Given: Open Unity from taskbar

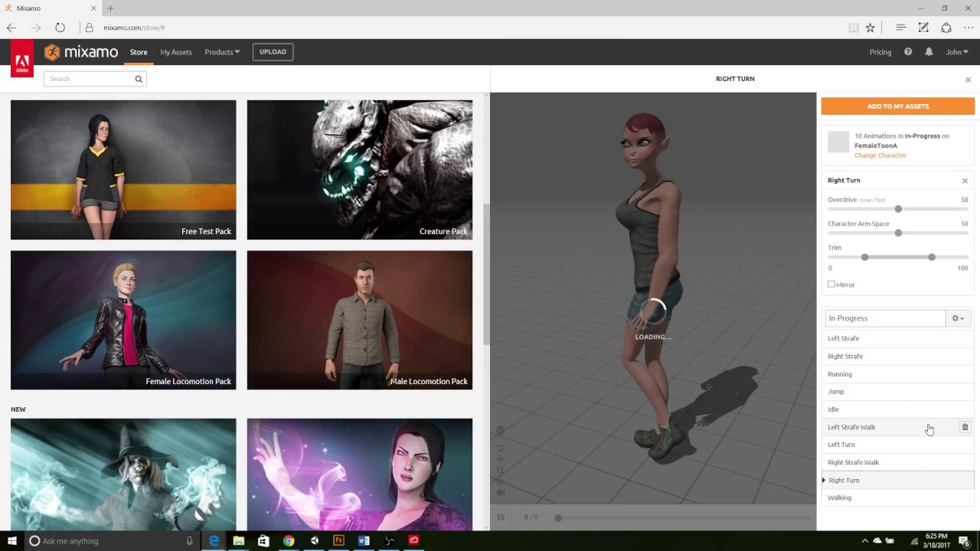Looking at the screenshot, I should 314,541.
